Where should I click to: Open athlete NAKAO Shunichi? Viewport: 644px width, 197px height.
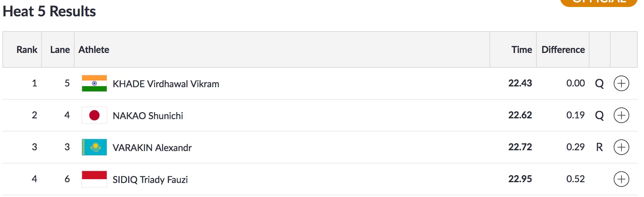148,116
